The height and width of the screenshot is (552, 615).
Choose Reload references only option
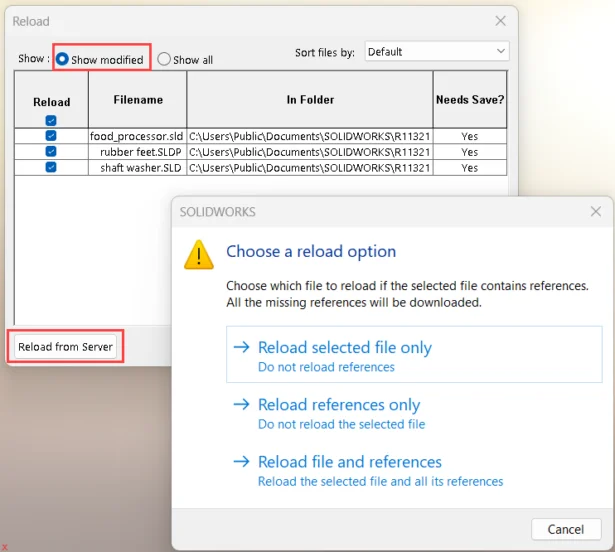[x=414, y=412]
